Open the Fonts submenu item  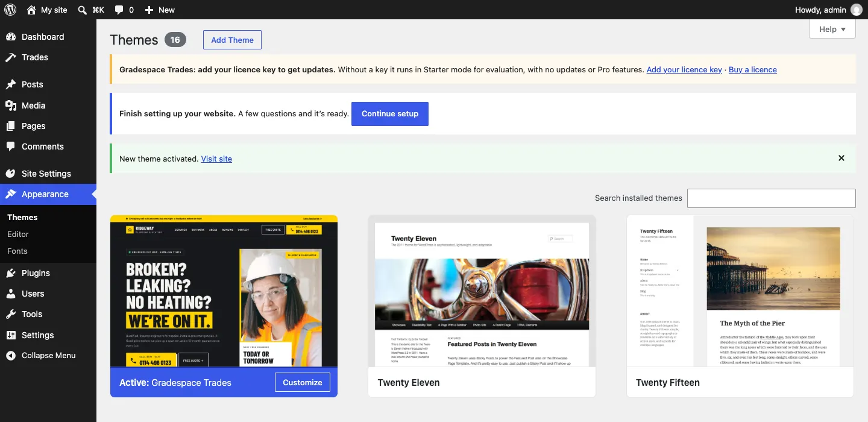[17, 251]
